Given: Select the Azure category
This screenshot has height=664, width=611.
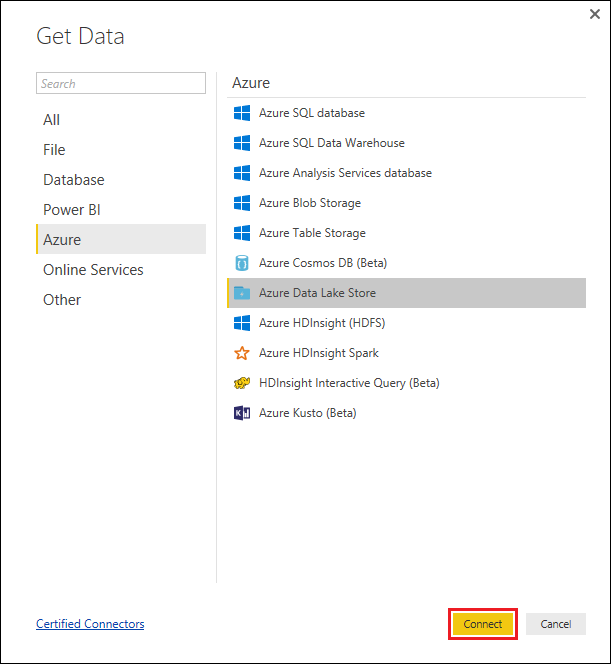Looking at the screenshot, I should point(121,239).
